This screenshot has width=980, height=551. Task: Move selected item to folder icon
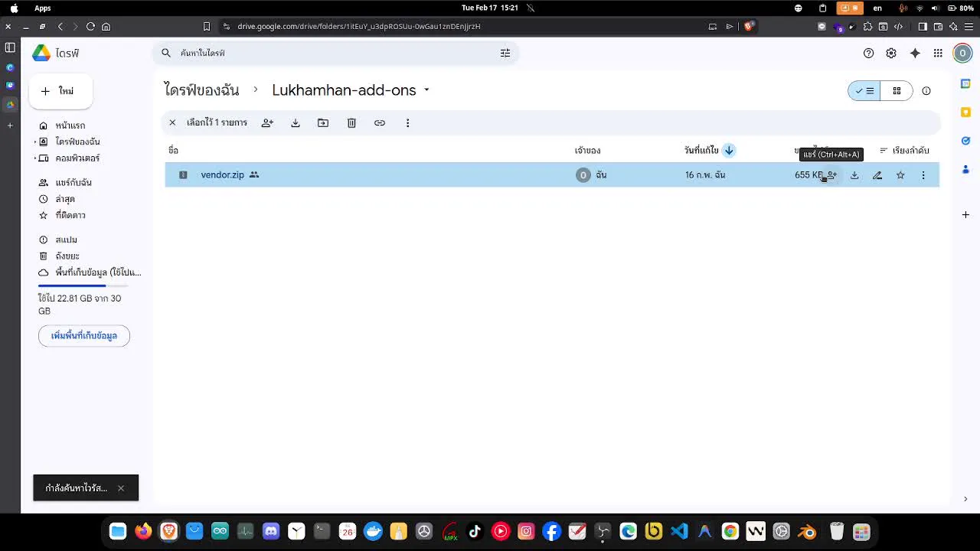[323, 122]
